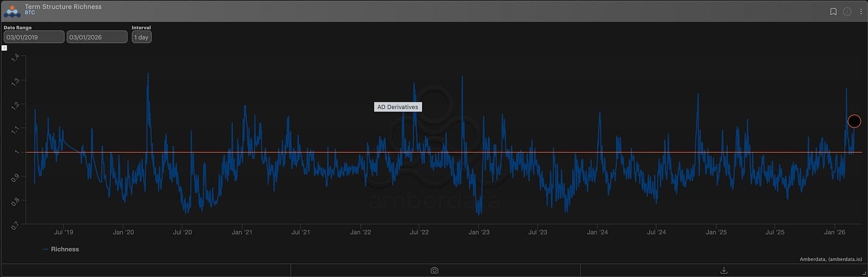The height and width of the screenshot is (277, 868).
Task: Open the Interval 1 day dropdown
Action: pyautogui.click(x=142, y=37)
